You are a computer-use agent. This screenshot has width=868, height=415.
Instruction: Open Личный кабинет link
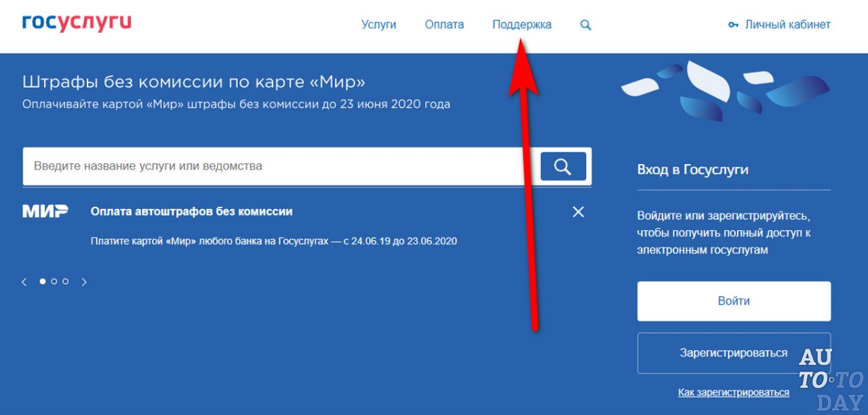pyautogui.click(x=787, y=24)
